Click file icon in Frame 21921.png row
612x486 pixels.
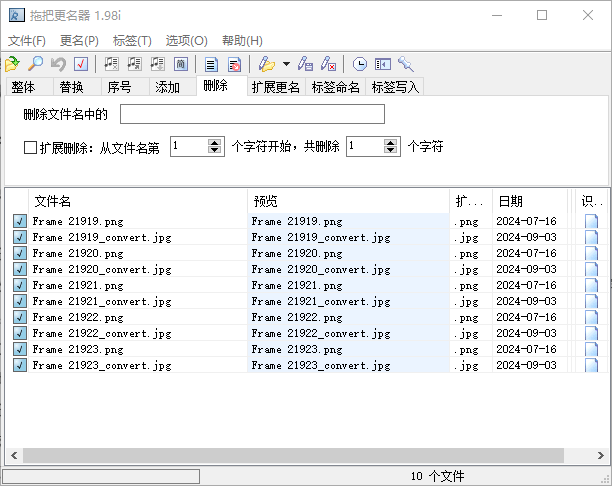[x=591, y=285]
